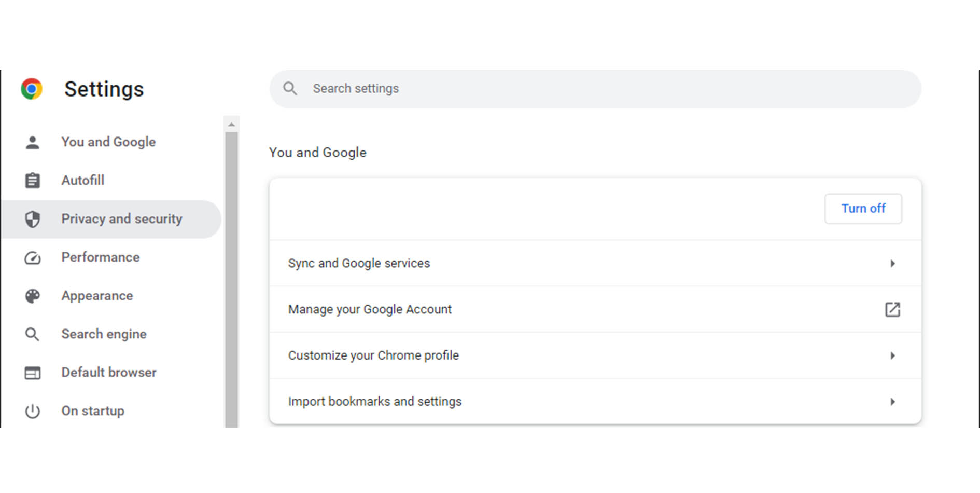Go to Default browser in the sidebar
This screenshot has width=980, height=493.
tap(108, 373)
